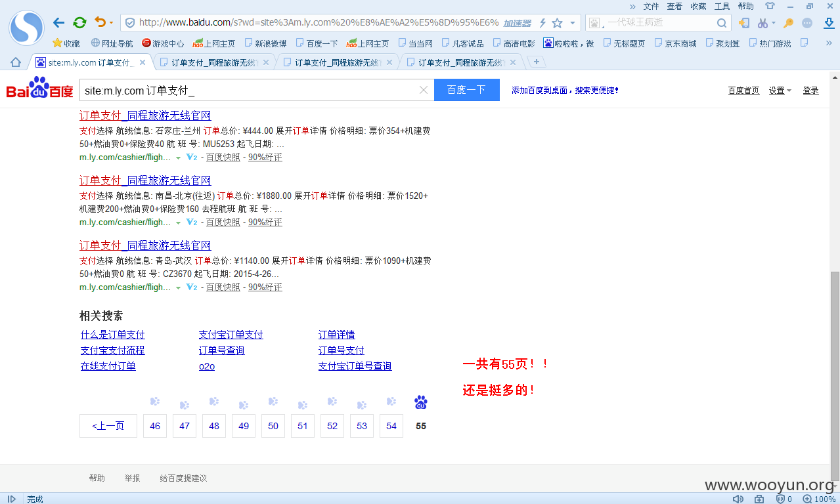Click the scissors screenshot tool icon
The image size is (840, 504).
pos(763,23)
